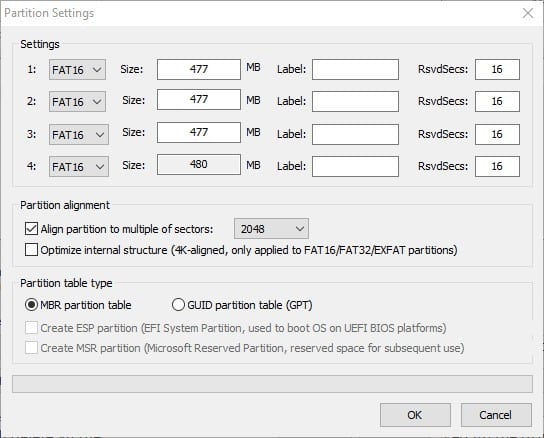Select MBR partition table radio button
The width and height of the screenshot is (544, 438).
pos(32,305)
